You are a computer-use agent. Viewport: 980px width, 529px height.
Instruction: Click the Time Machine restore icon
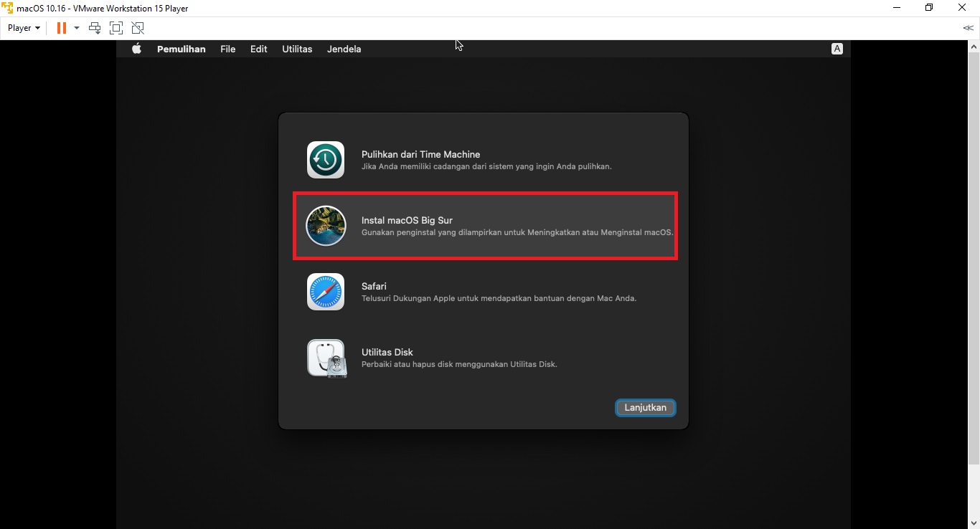326,160
